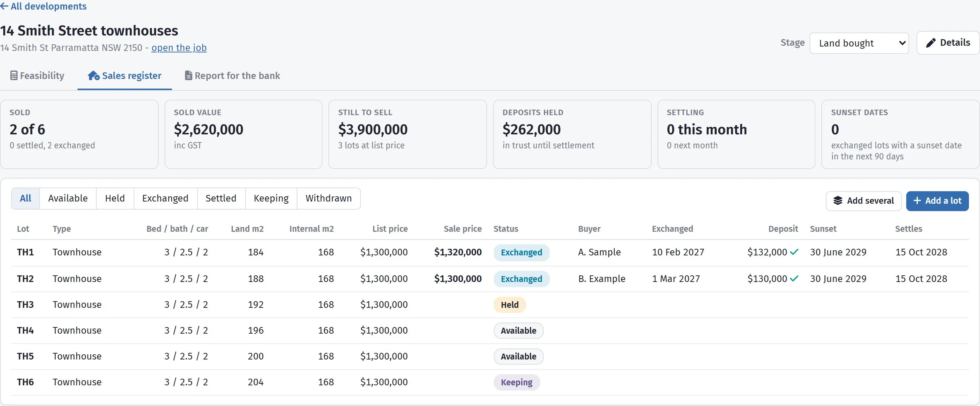Click lot TH1 in the table
The width and height of the screenshot is (980, 406).
25,252
